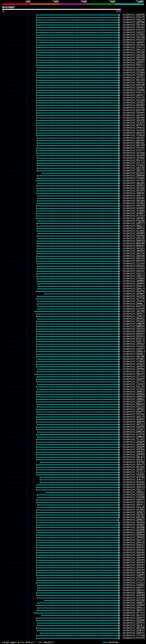
Task: Select hit label UniRef100_P30081
Action: point(133,108)
